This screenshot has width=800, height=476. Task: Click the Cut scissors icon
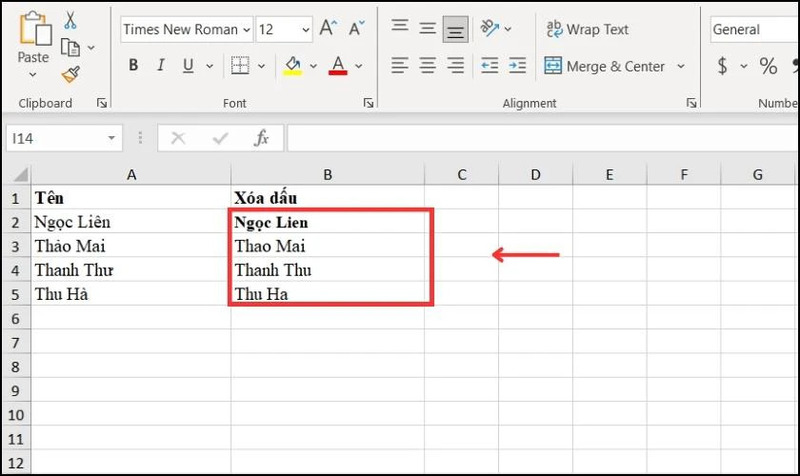70,21
